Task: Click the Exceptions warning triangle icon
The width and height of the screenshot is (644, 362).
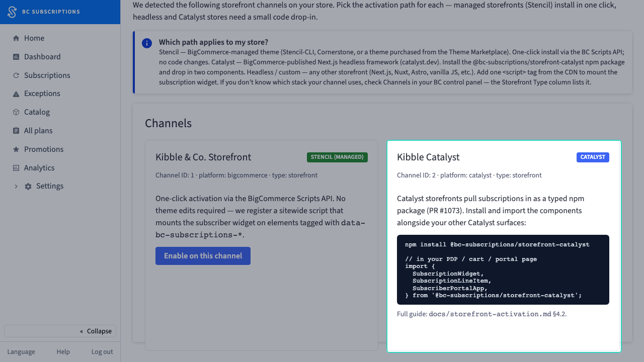Action: coord(16,94)
